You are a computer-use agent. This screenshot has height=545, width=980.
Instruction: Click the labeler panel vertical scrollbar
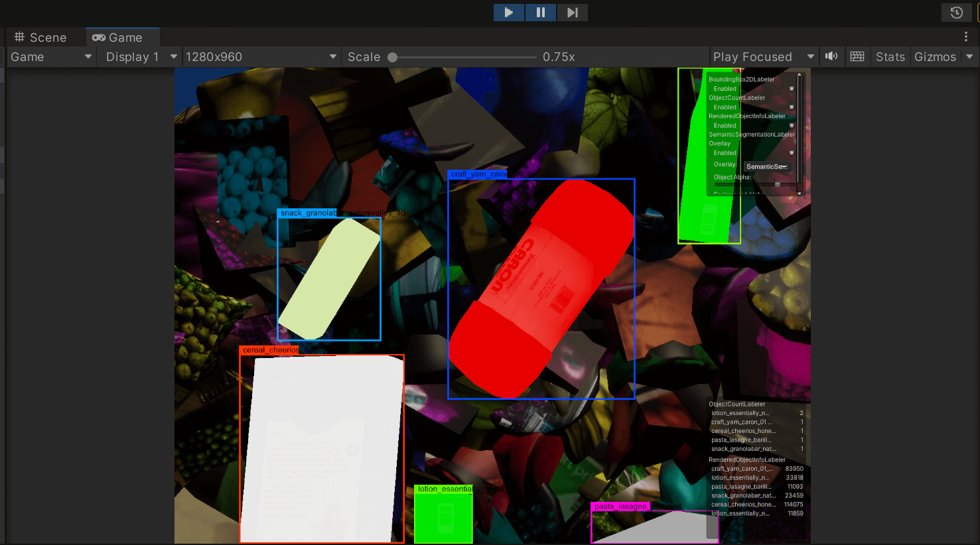point(800,129)
